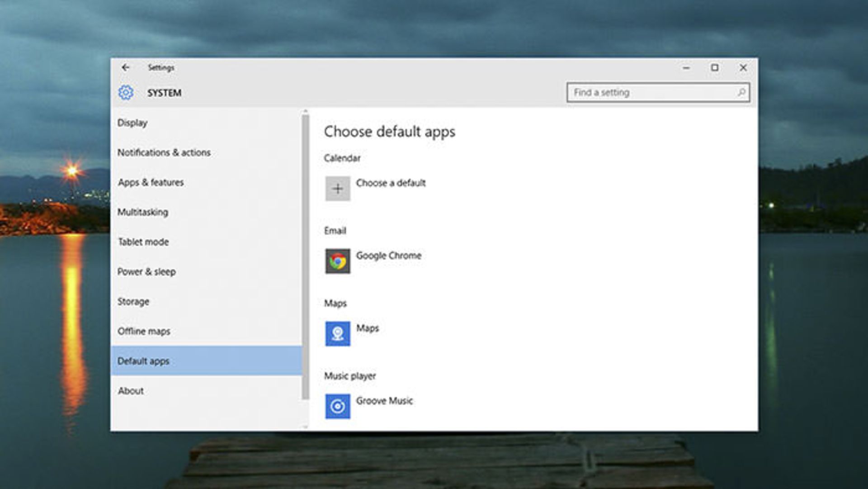
Task: Open Power & sleep settings
Action: pyautogui.click(x=206, y=271)
